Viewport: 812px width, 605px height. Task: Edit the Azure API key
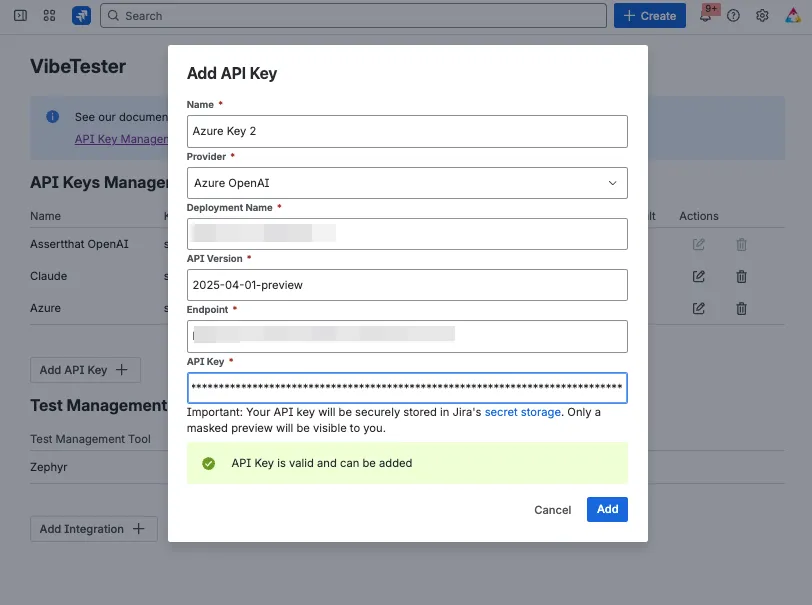coord(699,308)
